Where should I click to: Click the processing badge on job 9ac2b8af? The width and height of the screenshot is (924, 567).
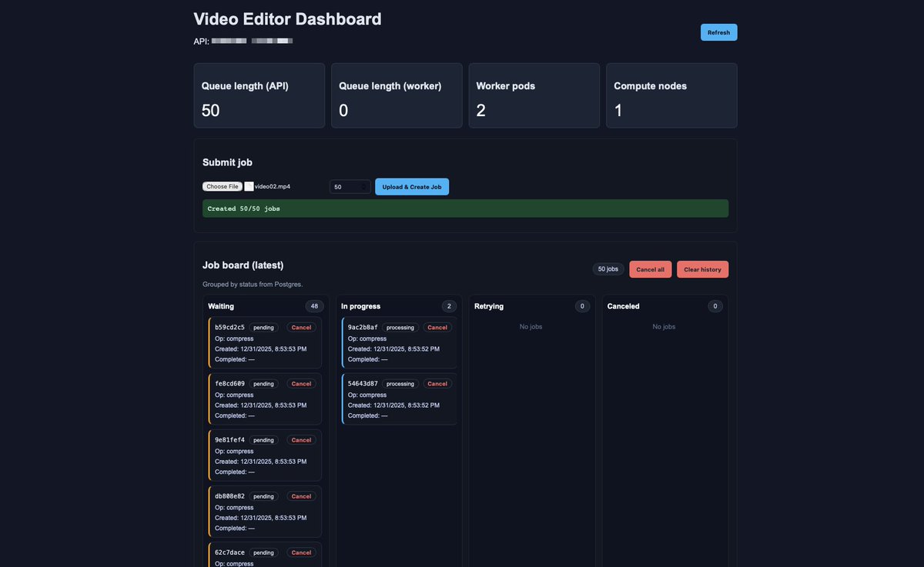[x=400, y=327]
